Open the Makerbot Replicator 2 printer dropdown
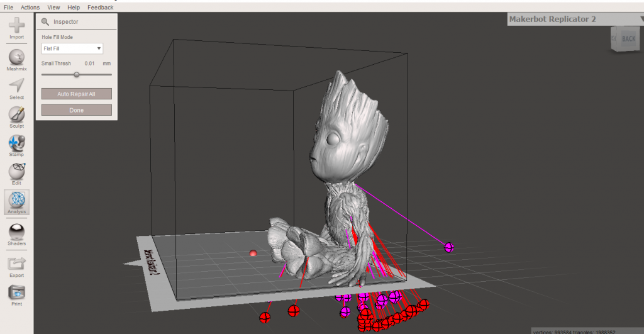Viewport: 644px width, 334px height. coord(575,19)
